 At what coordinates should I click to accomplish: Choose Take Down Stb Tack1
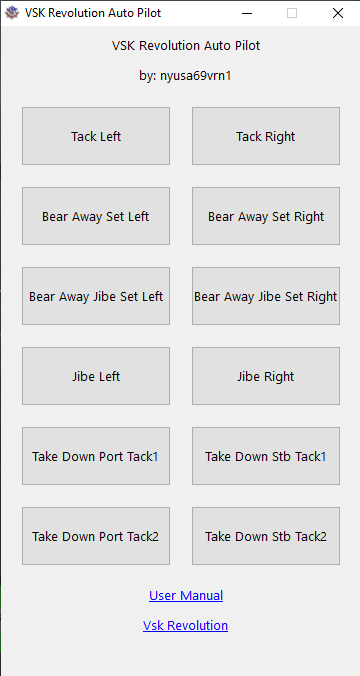[266, 456]
